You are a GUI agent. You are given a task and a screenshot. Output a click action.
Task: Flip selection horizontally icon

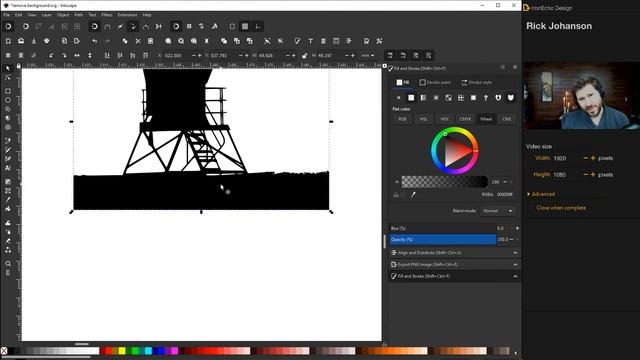point(77,55)
